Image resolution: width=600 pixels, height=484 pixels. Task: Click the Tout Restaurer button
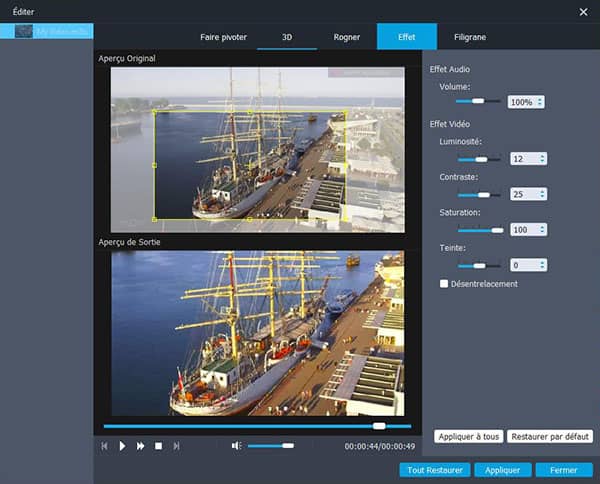(x=434, y=470)
